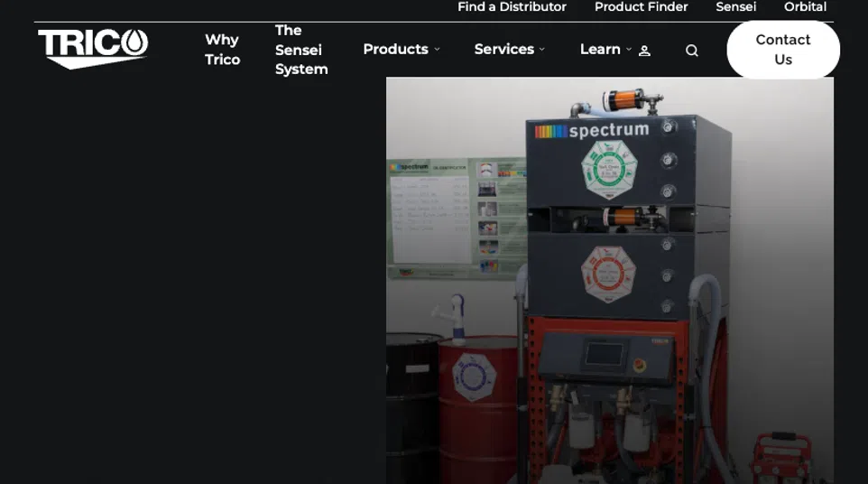868x484 pixels.
Task: Expand the Services dropdown chevron
Action: [x=542, y=50]
